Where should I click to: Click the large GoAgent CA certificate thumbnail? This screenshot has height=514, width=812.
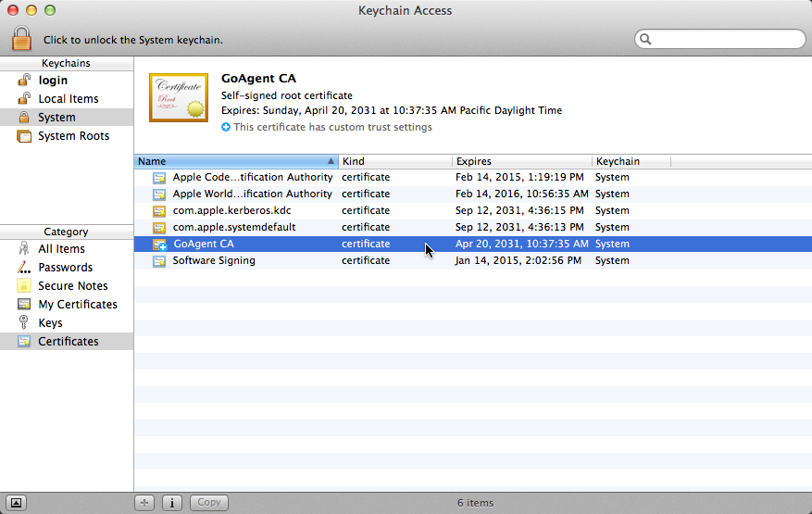point(179,98)
